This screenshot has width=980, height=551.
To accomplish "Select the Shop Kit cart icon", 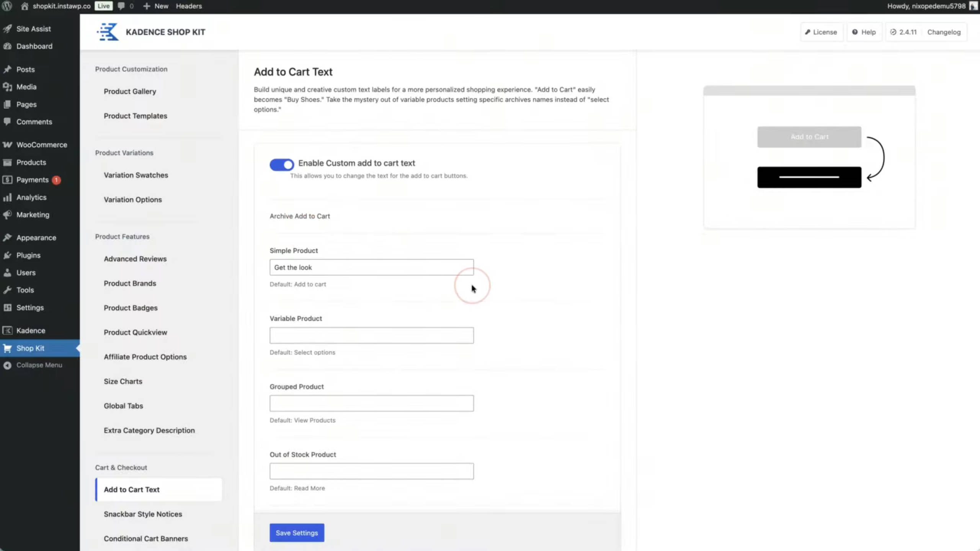I will (x=8, y=348).
